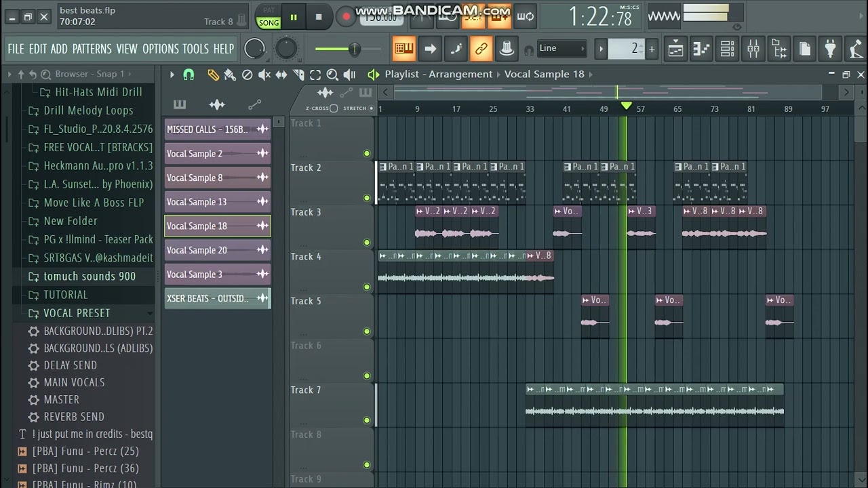This screenshot has height=488, width=868.
Task: Open the pattern selector arrow
Action: 601,48
